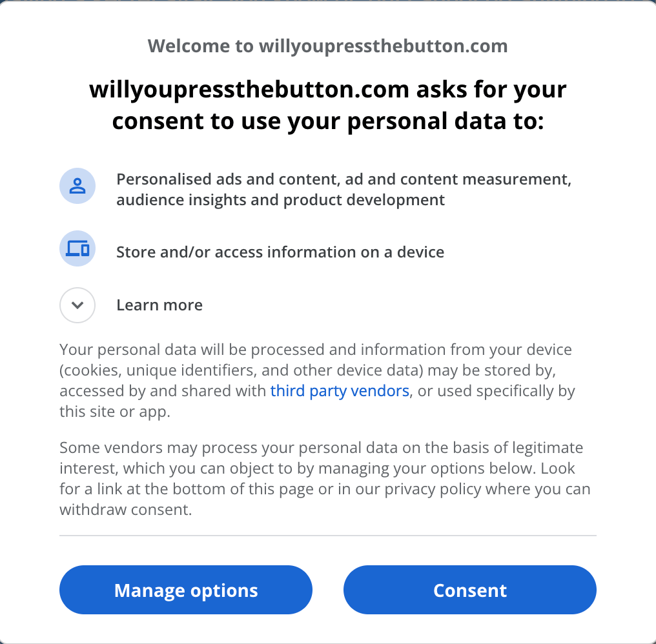
Task: Click Store and/or access information text
Action: [x=280, y=252]
